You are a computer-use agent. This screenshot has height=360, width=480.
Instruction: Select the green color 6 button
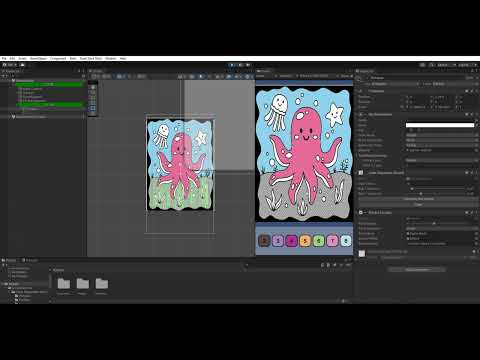click(x=319, y=240)
